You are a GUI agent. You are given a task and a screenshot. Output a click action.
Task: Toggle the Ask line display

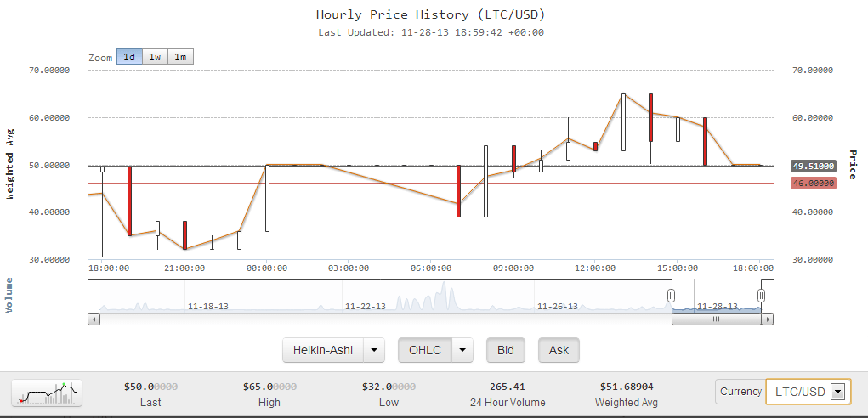559,350
